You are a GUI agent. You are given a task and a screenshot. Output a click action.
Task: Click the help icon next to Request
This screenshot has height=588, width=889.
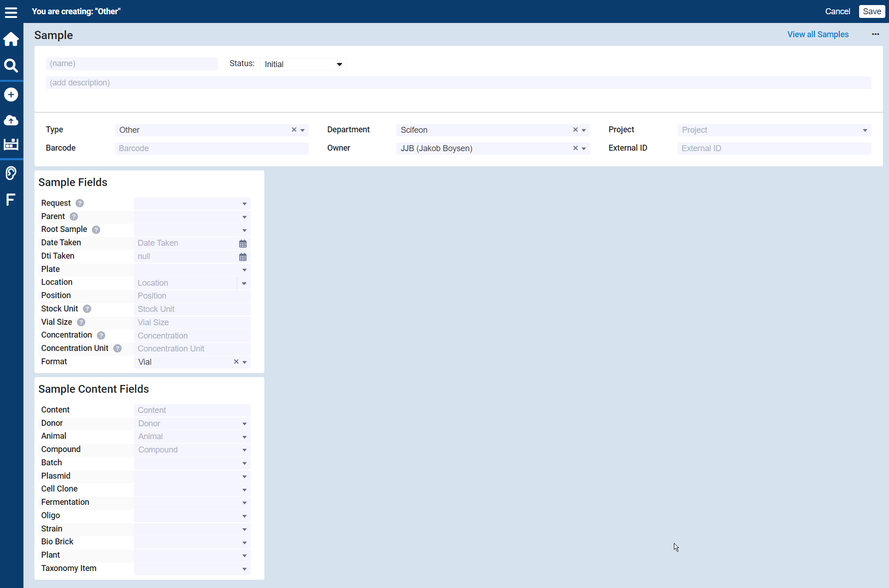pyautogui.click(x=80, y=204)
